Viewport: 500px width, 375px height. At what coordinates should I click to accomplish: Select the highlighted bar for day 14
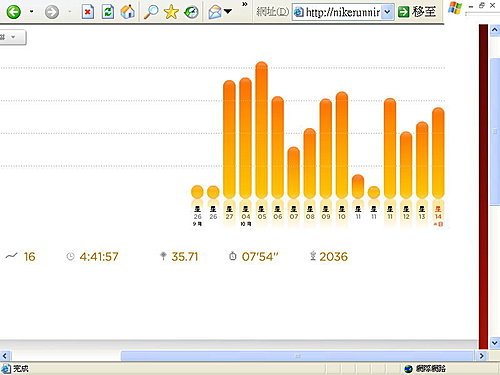pyautogui.click(x=438, y=153)
